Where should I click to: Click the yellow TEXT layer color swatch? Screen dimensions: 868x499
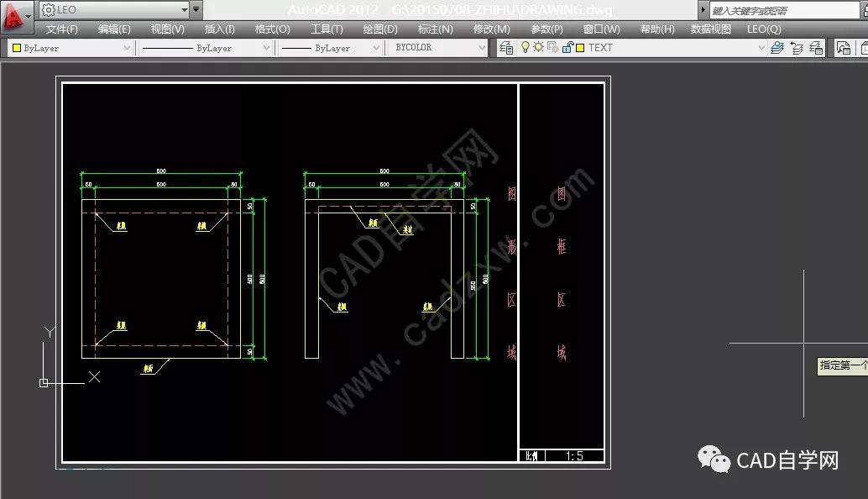(580, 48)
